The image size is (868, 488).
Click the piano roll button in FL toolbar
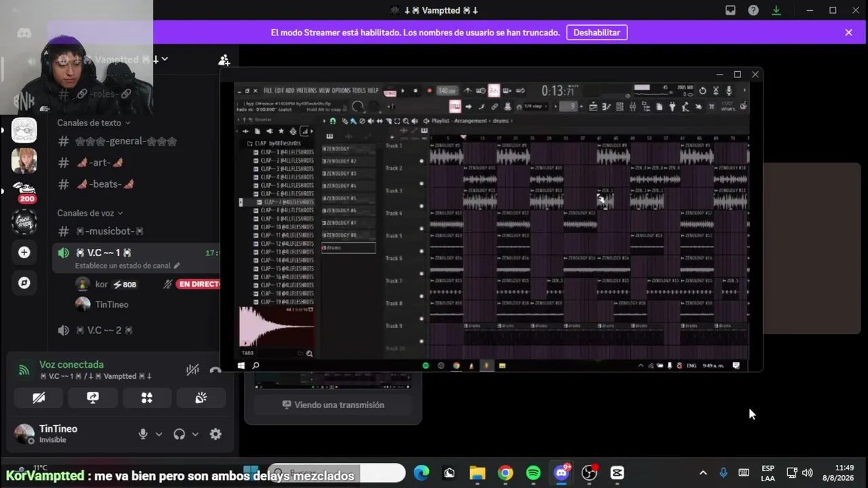(x=606, y=106)
